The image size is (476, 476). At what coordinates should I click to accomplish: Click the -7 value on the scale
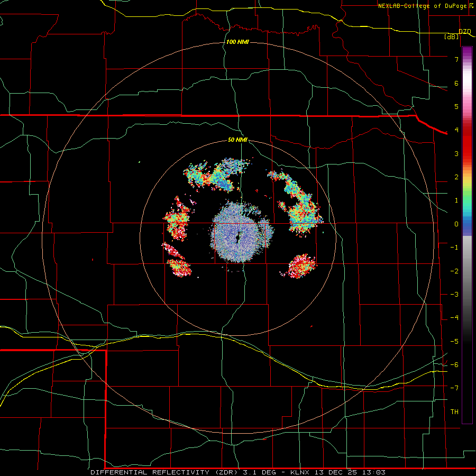454,388
